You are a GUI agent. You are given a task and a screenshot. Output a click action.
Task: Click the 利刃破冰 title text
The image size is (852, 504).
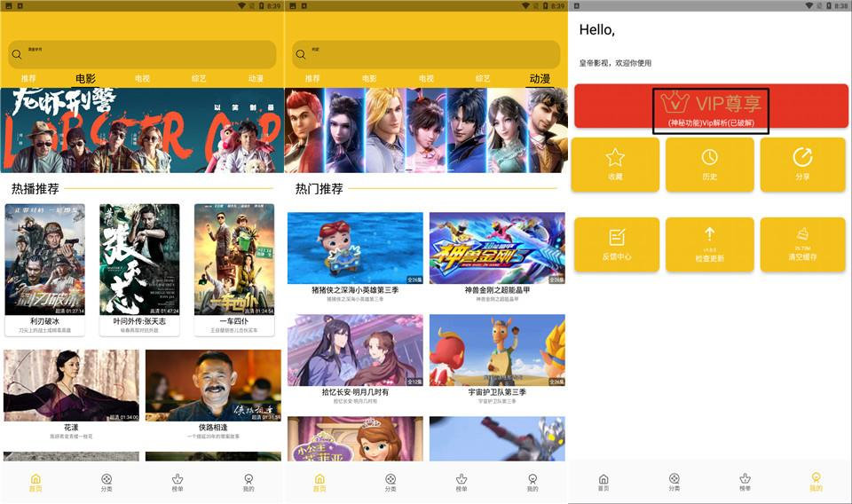(44, 321)
